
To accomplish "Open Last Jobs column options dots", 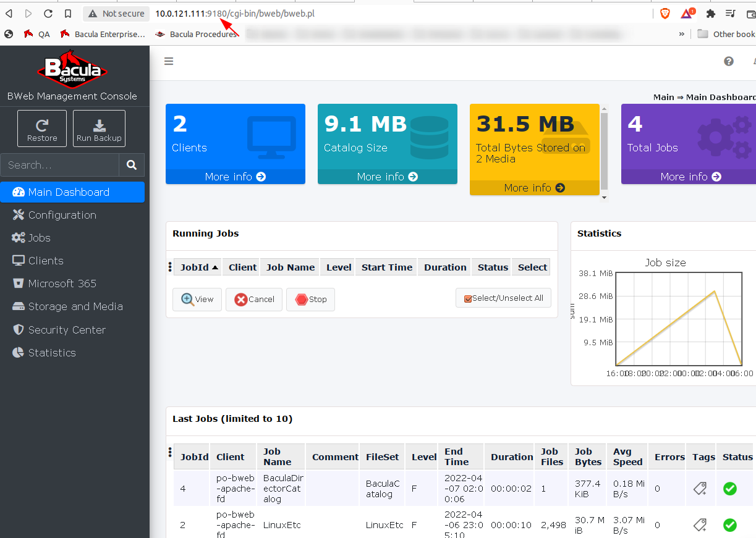I will pos(170,453).
